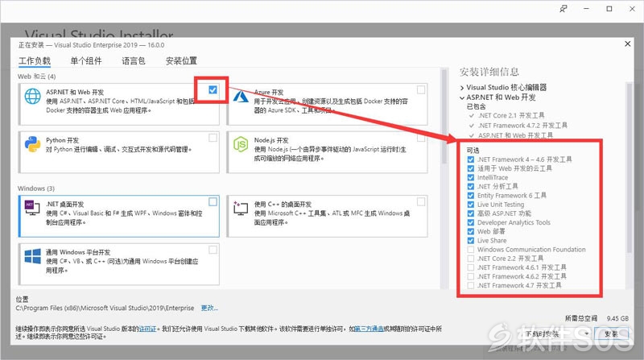Open the 第三方通告 notices link

pyautogui.click(x=369, y=329)
